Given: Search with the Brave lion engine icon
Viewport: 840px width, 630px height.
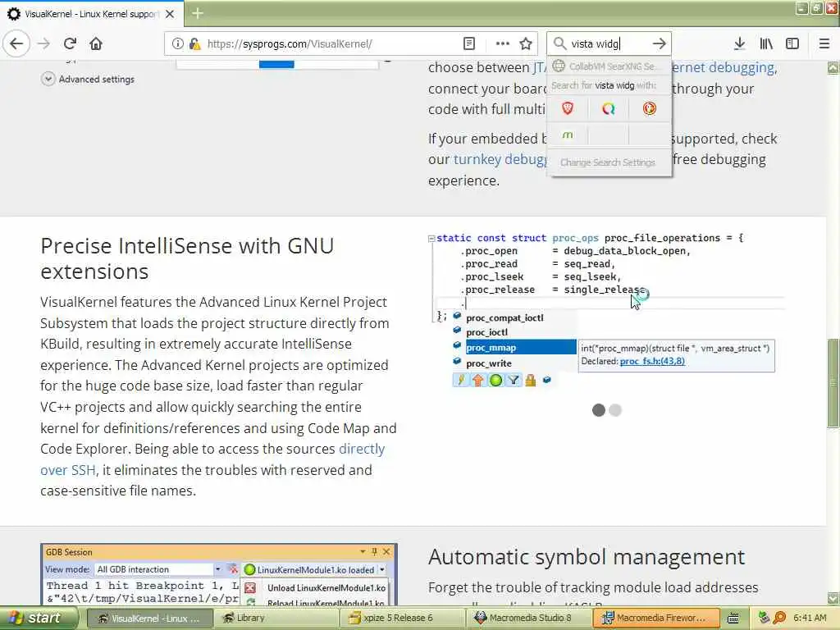Looking at the screenshot, I should pos(568,109).
